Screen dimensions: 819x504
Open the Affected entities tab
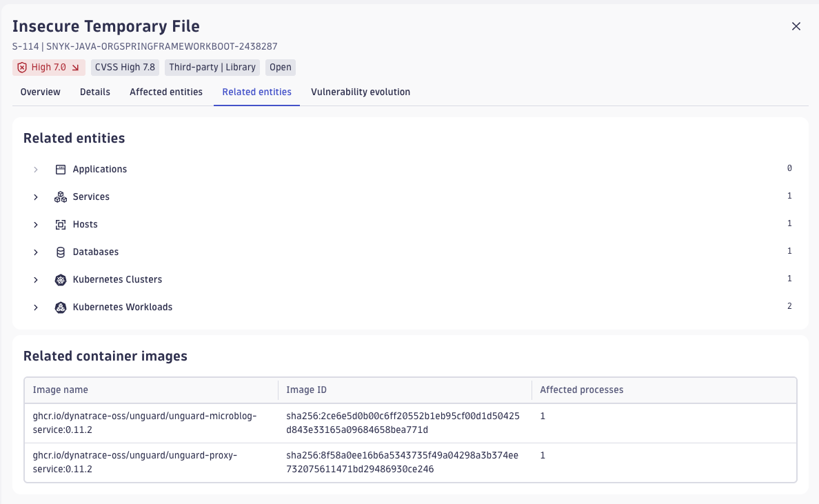(165, 92)
